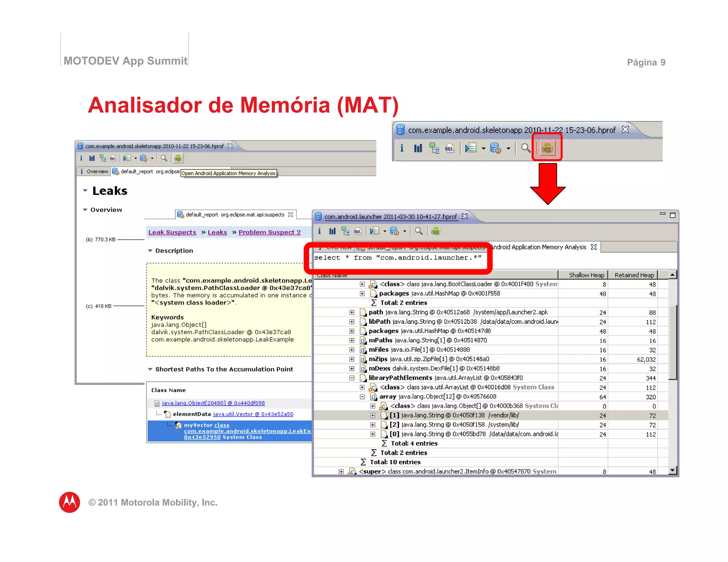Viewport: 728px width, 562px height.
Task: Select the [1] java.lang.String /vendor/lib/ row
Action: (491, 415)
